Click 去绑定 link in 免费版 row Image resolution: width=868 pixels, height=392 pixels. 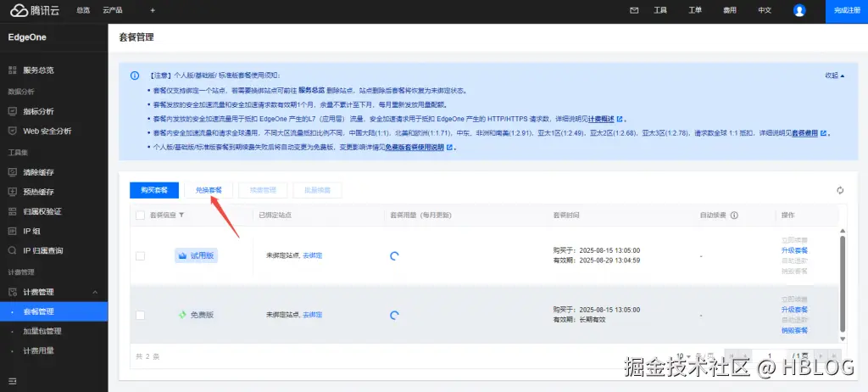point(312,315)
